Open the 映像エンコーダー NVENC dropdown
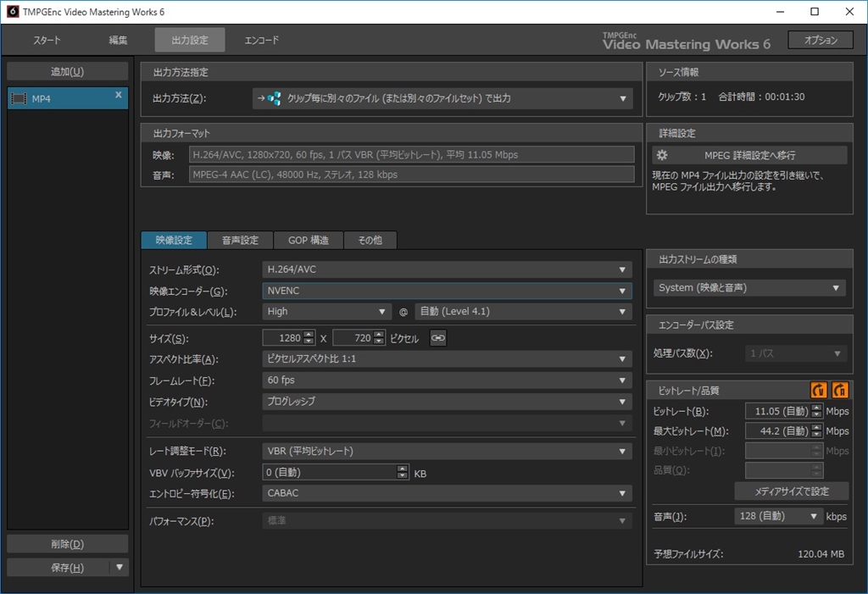This screenshot has height=594, width=868. tap(447, 291)
